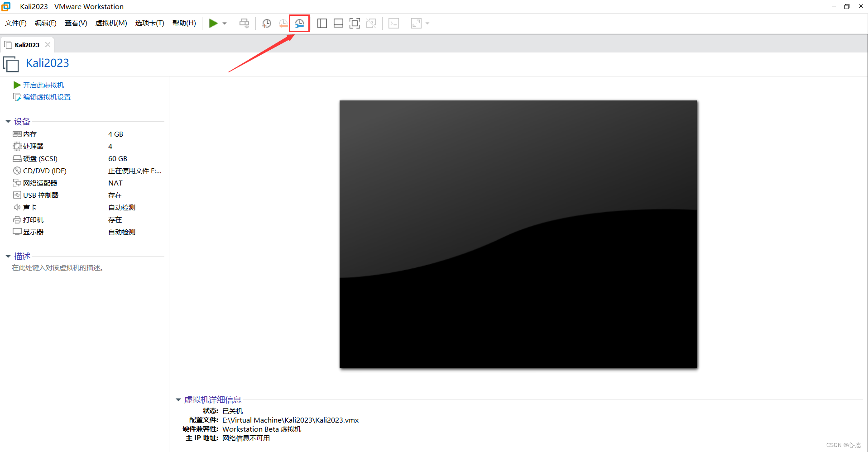
Task: Click the description field to enter VM description
Action: coord(58,268)
